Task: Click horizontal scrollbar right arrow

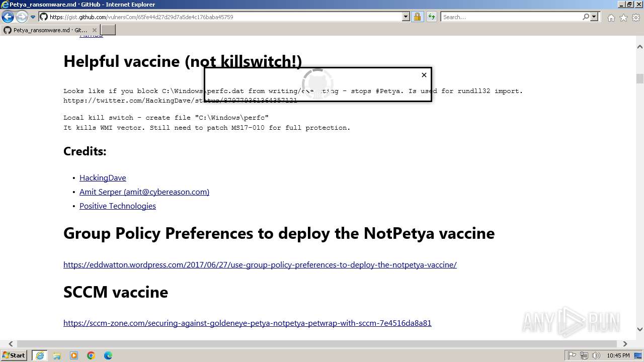Action: tap(625, 344)
